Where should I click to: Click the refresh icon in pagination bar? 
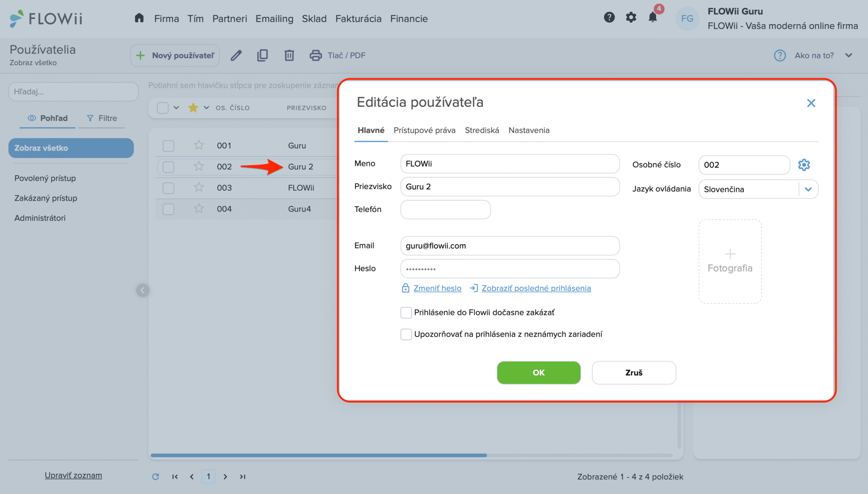click(156, 477)
